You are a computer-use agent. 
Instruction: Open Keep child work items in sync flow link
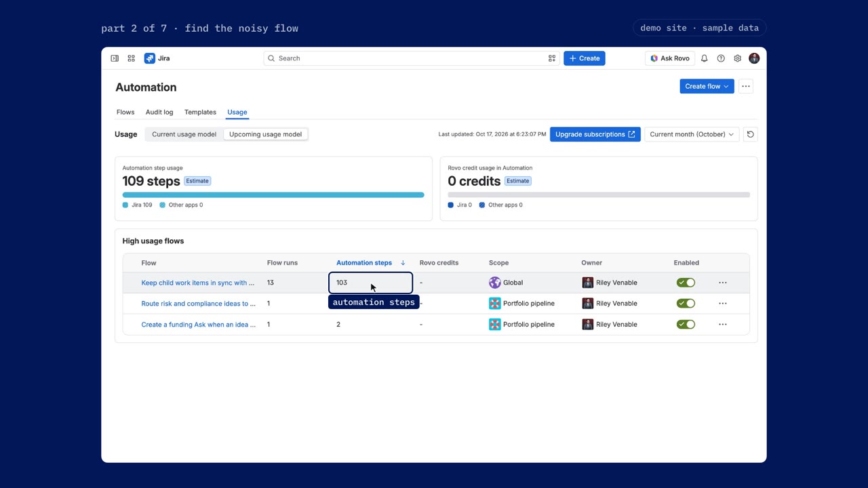click(198, 283)
